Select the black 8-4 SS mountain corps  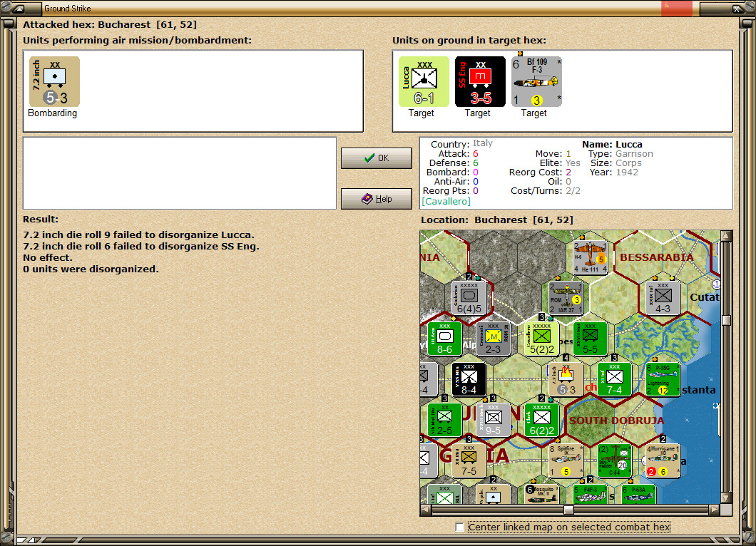469,380
